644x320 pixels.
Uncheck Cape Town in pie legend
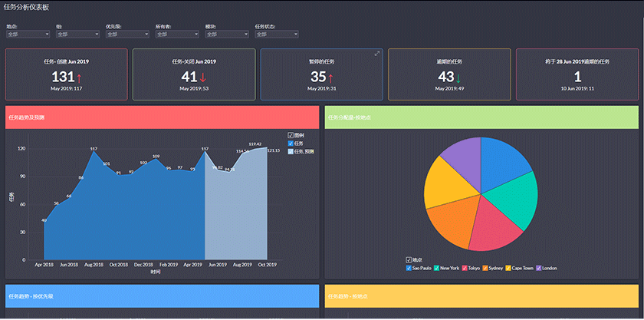508,268
